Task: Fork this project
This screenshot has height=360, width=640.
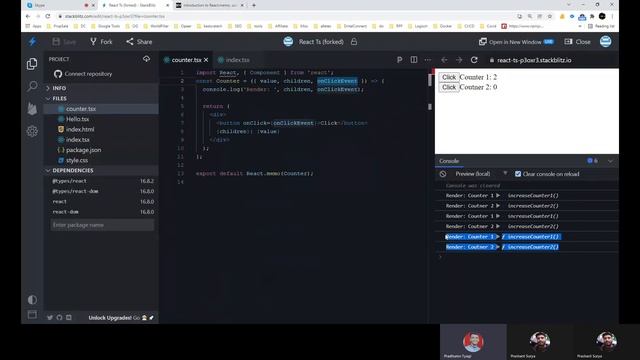Action: pyautogui.click(x=101, y=42)
